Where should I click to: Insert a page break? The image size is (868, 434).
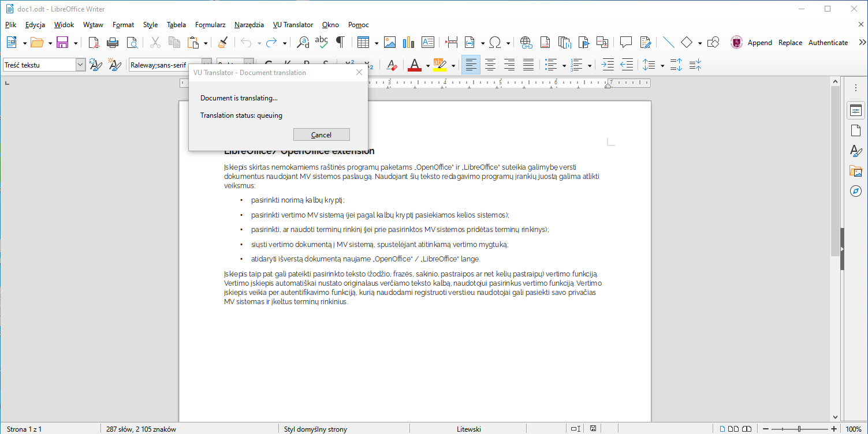coord(452,42)
